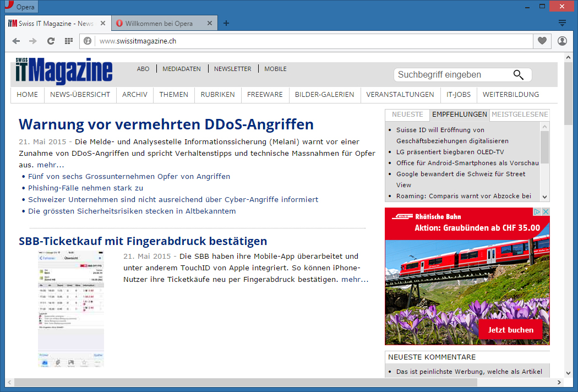The height and width of the screenshot is (392, 578).
Task: Open HOME in navigation bar
Action: (28, 95)
